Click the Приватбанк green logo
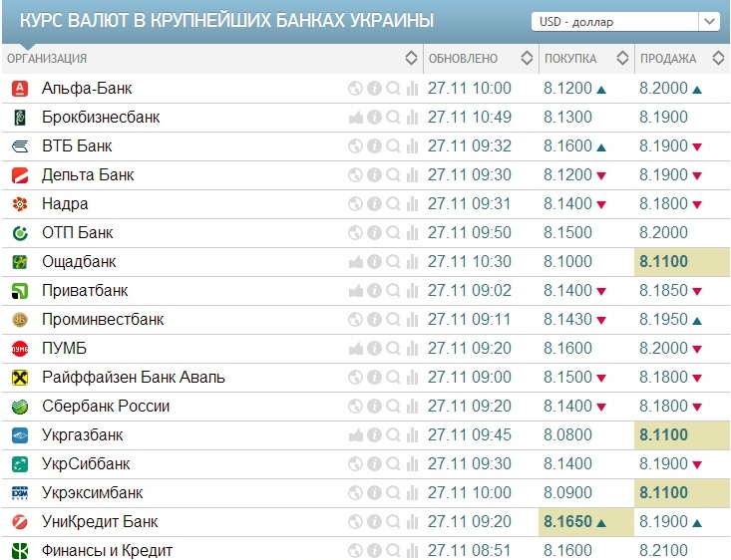Screen dimensions: 731x560 [20, 290]
